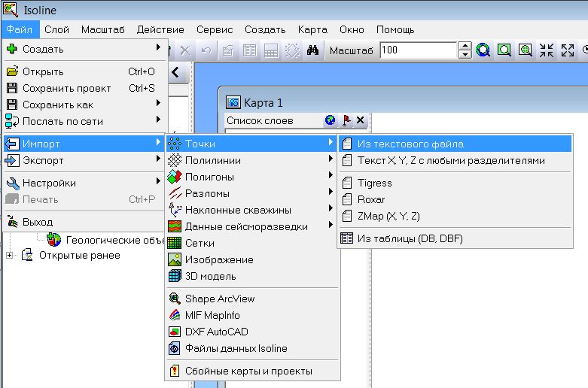
Task: Click the properties hand-sheet toolbar icon
Action: [x=228, y=50]
